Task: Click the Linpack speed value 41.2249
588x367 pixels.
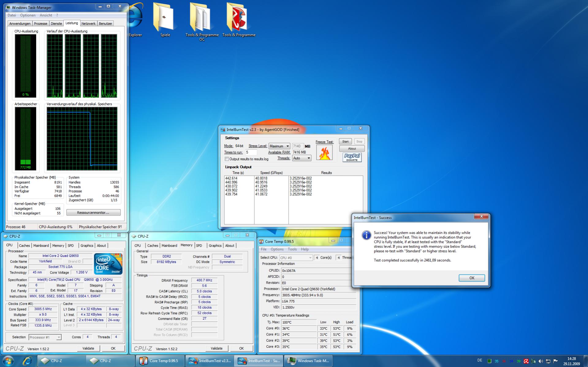Action: coord(261,186)
